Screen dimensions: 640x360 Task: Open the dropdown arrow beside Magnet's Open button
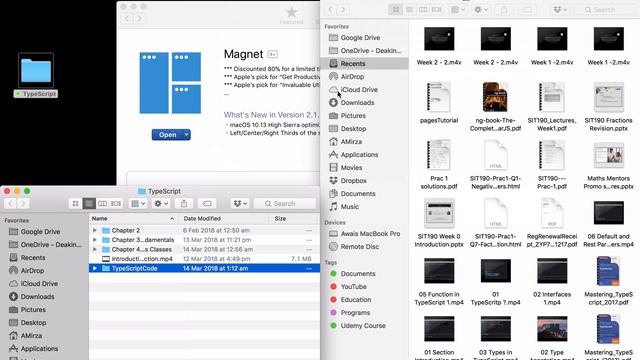(187, 135)
